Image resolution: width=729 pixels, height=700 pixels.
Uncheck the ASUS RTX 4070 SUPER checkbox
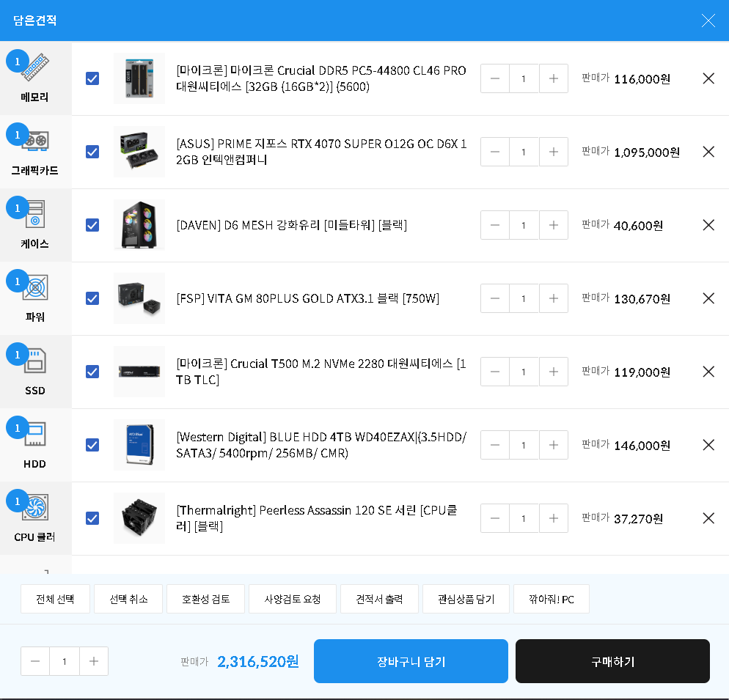(92, 152)
